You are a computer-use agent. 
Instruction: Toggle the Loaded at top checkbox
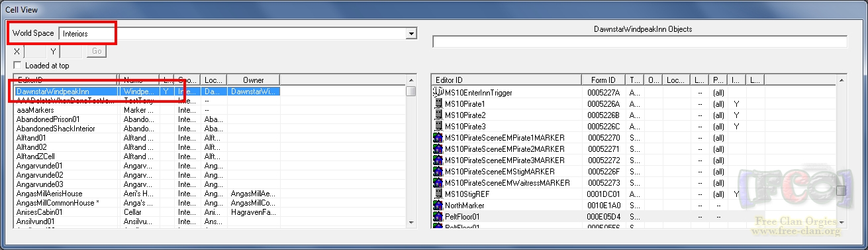coord(18,66)
